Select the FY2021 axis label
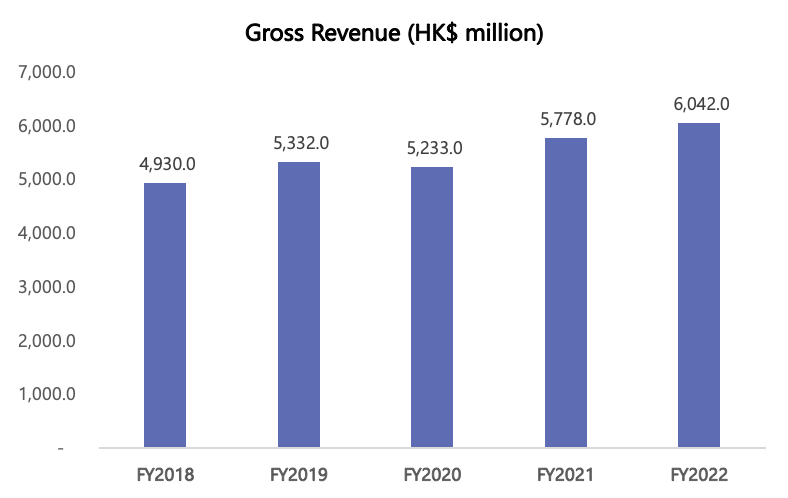Image resolution: width=788 pixels, height=498 pixels. [565, 475]
